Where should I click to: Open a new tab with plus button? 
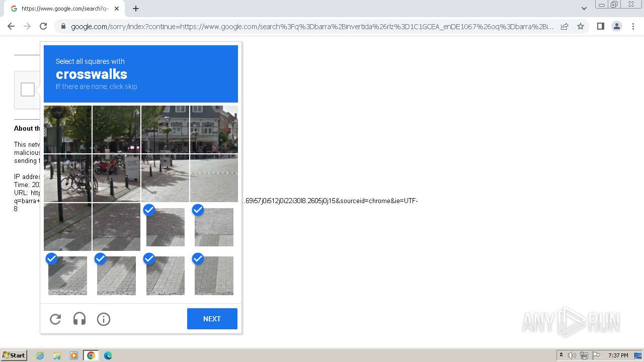pos(136,9)
